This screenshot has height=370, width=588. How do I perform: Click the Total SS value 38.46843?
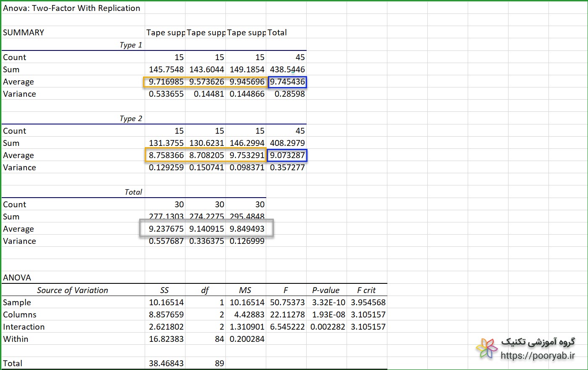(166, 364)
